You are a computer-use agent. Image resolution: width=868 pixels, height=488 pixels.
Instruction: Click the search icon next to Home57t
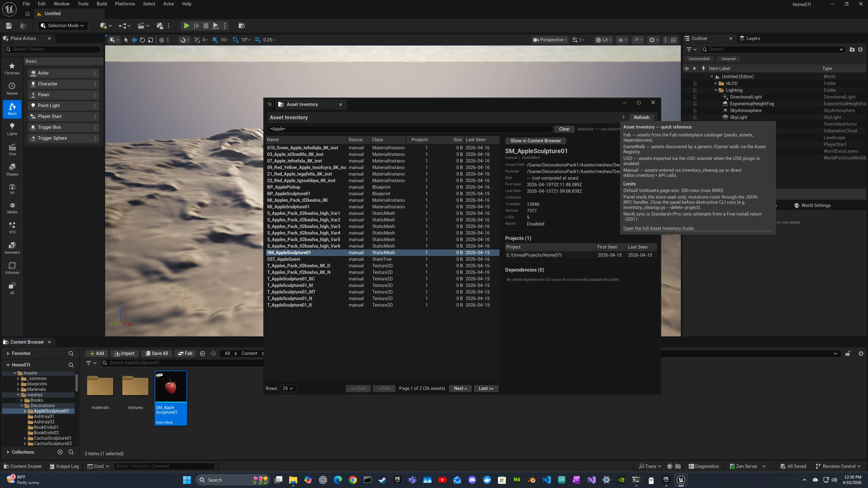click(x=71, y=365)
